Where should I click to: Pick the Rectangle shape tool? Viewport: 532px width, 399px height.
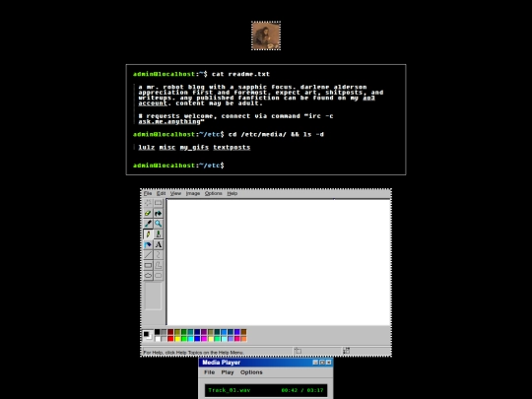(148, 265)
